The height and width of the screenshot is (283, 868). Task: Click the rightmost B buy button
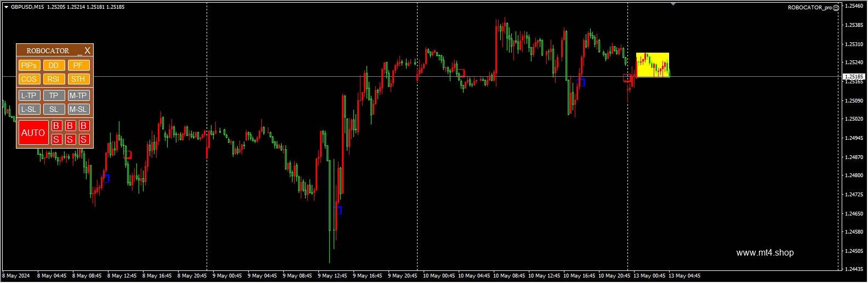(84, 126)
